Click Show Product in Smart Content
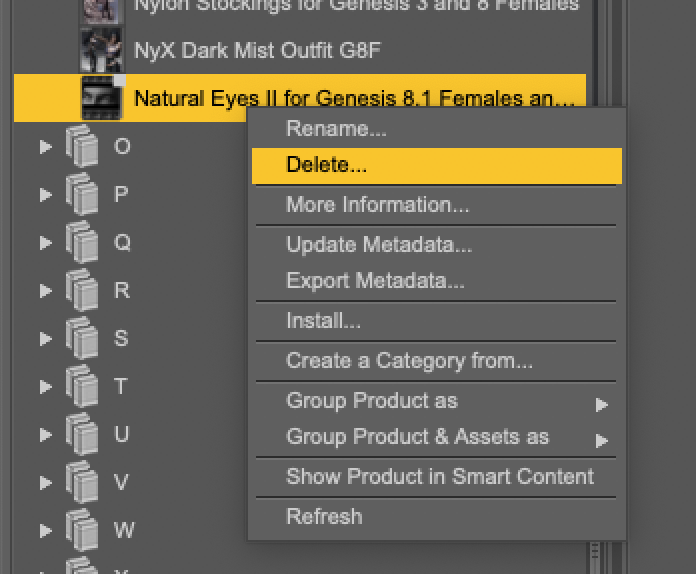 pos(439,477)
